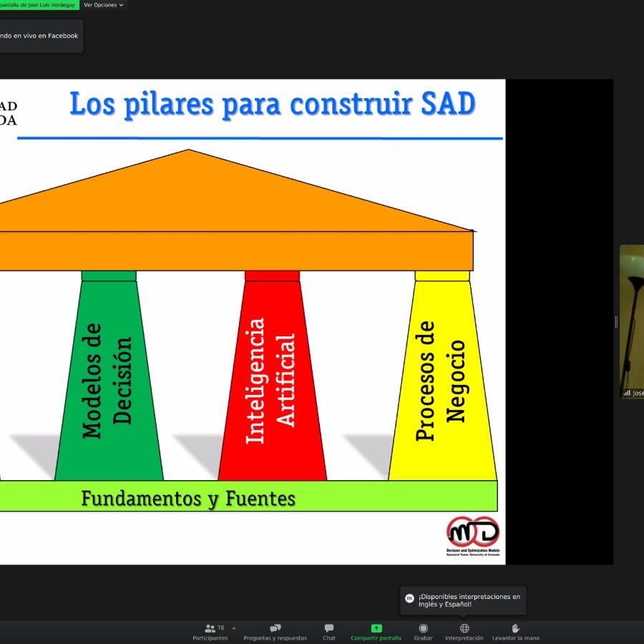
Task: Click the EN language badge in tooltip
Action: pyautogui.click(x=409, y=598)
